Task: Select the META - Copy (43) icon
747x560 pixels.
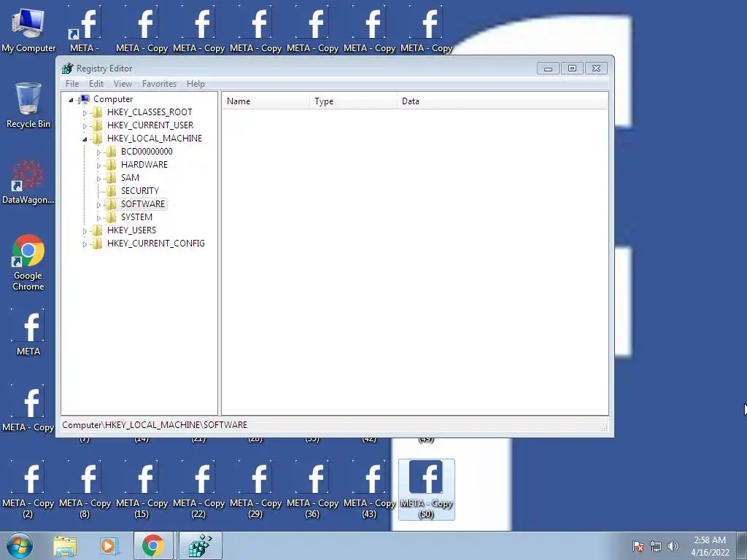Action: 369,489
